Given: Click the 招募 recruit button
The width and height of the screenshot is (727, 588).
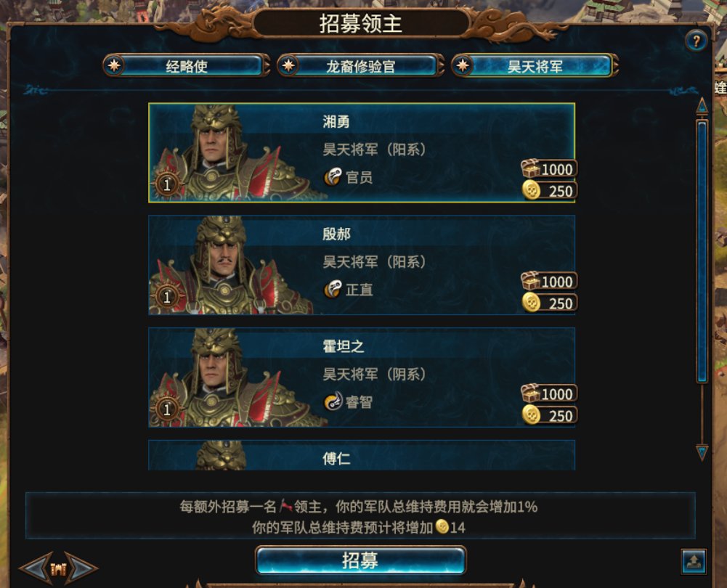Looking at the screenshot, I should point(360,560).
